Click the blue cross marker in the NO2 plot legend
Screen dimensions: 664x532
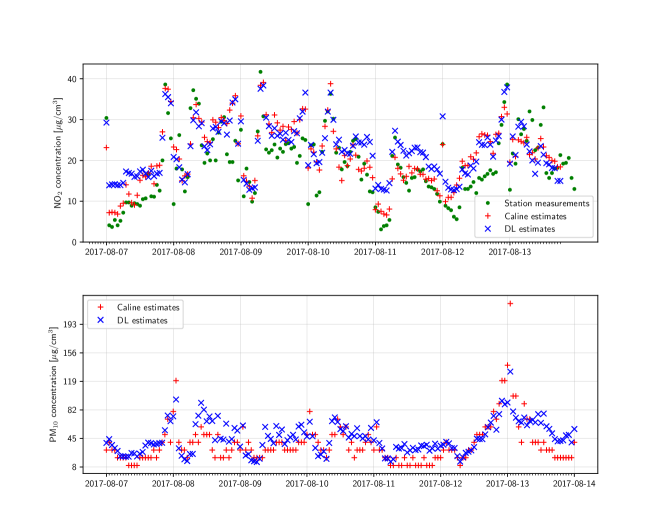point(488,229)
